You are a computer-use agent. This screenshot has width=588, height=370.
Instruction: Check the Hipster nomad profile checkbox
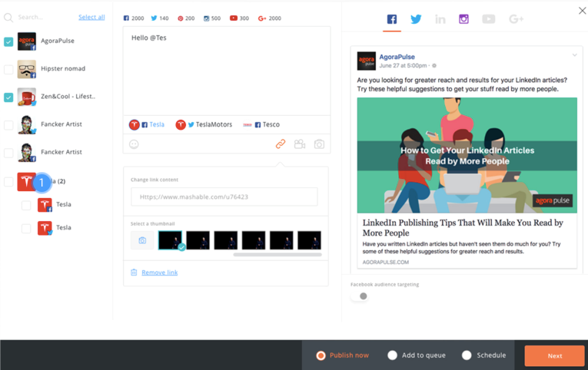[x=8, y=69]
